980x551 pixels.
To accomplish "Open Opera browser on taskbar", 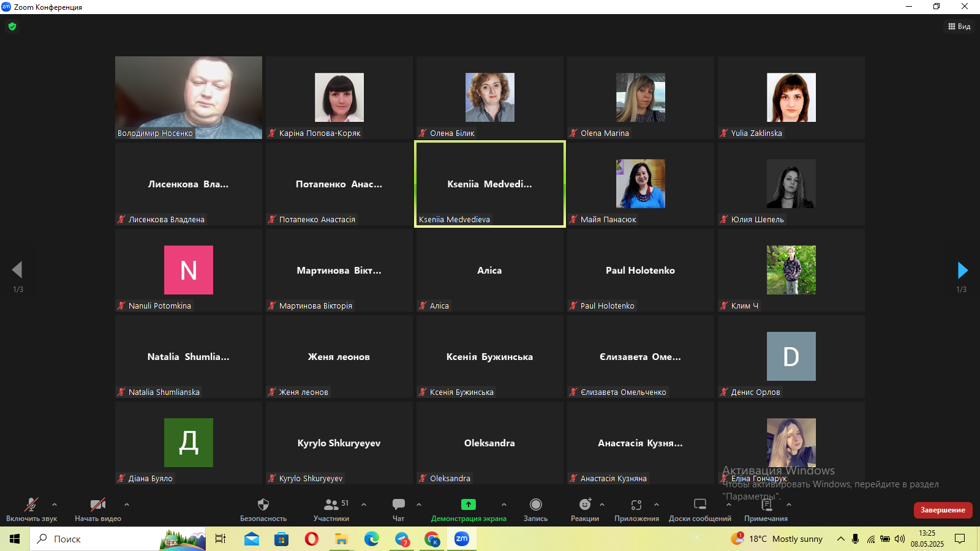I will coord(312,539).
